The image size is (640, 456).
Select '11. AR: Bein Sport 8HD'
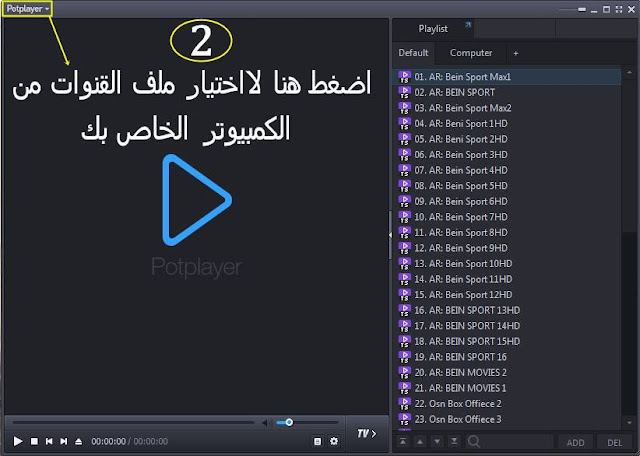509,232
